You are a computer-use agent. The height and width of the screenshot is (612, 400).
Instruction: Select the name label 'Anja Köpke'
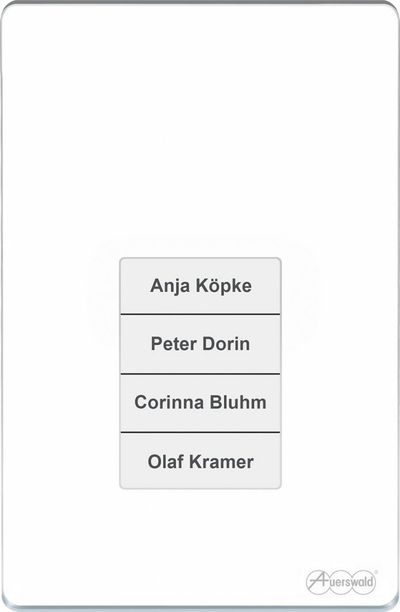201,286
